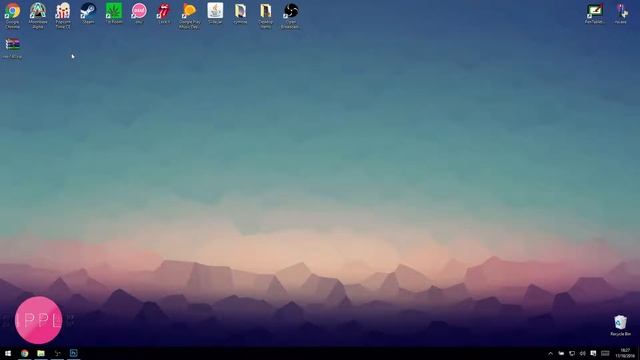Launch Google Play Music Desktop Player
Image resolution: width=640 pixels, height=360 pixels.
pos(189,15)
